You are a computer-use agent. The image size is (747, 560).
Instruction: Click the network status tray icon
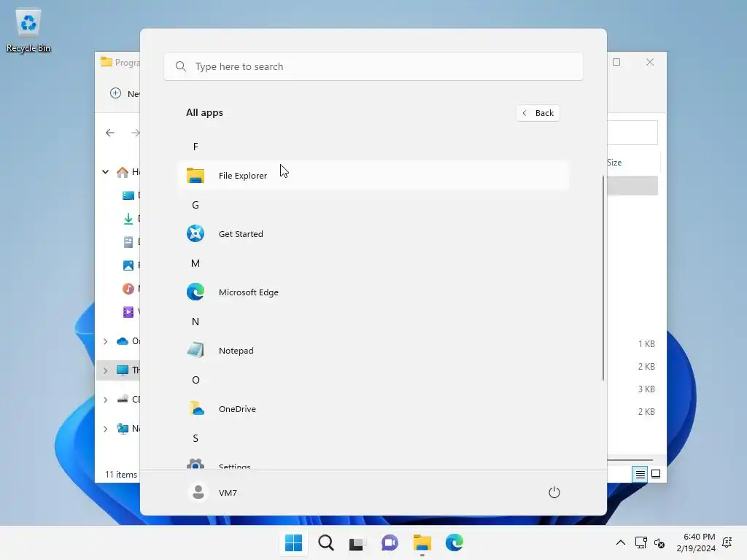click(x=640, y=542)
